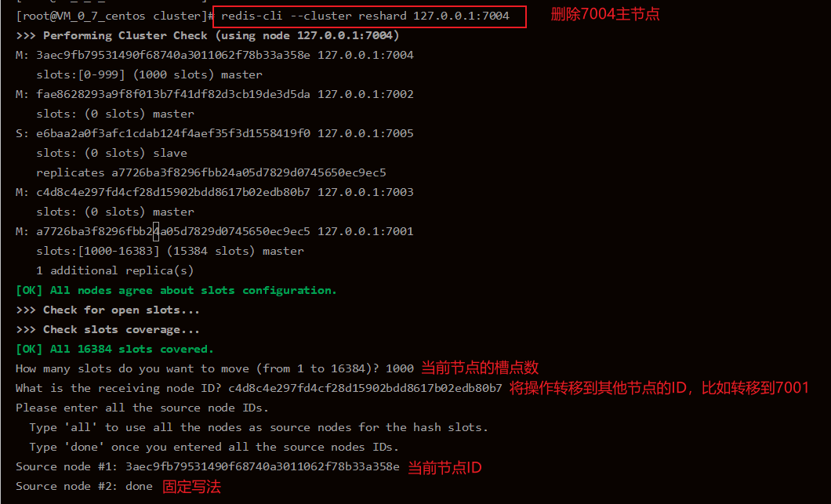Click the redis-cli --cluster reshard command text
The height and width of the screenshot is (504, 831).
[x=365, y=16]
